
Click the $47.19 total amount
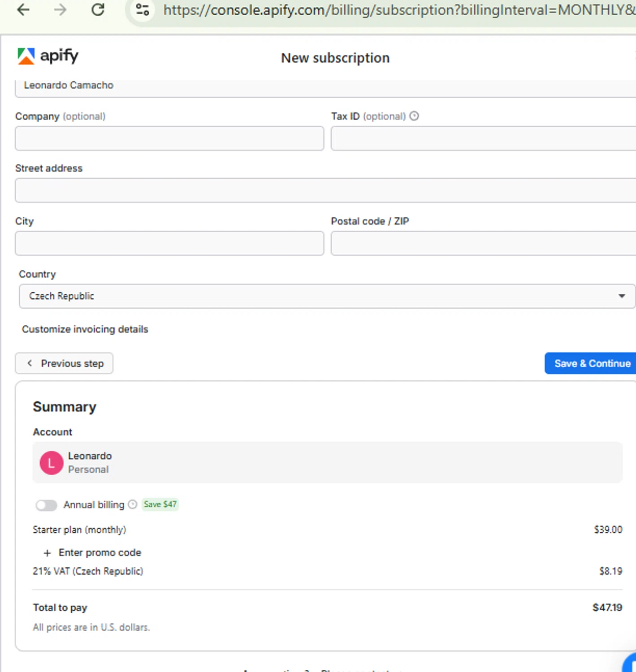(607, 607)
